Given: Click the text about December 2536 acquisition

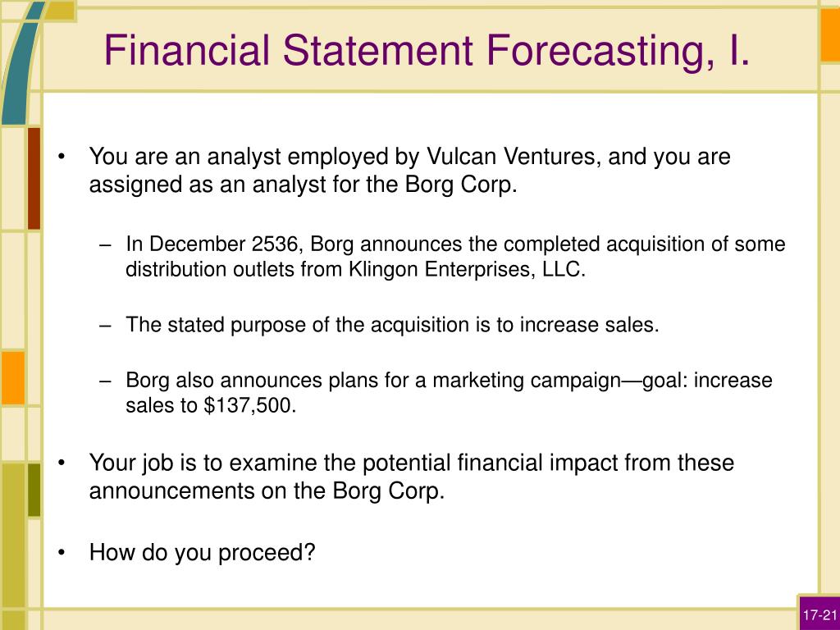Looking at the screenshot, I should coord(455,256).
